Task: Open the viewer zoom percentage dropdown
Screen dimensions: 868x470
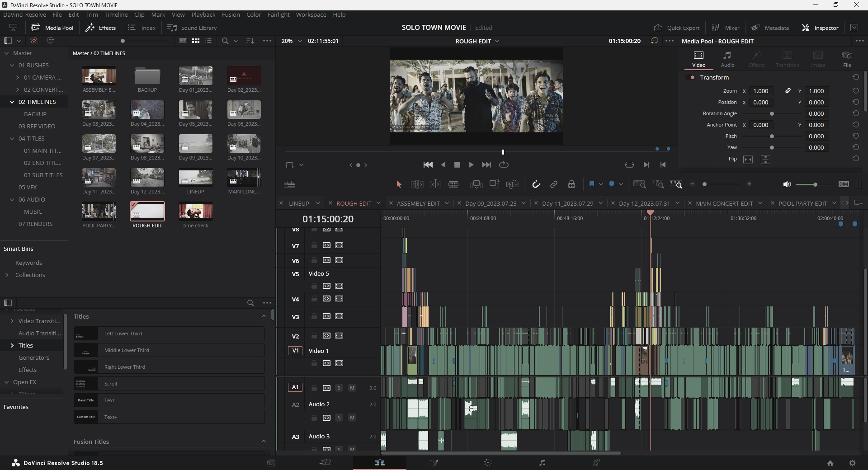Action: pyautogui.click(x=292, y=41)
